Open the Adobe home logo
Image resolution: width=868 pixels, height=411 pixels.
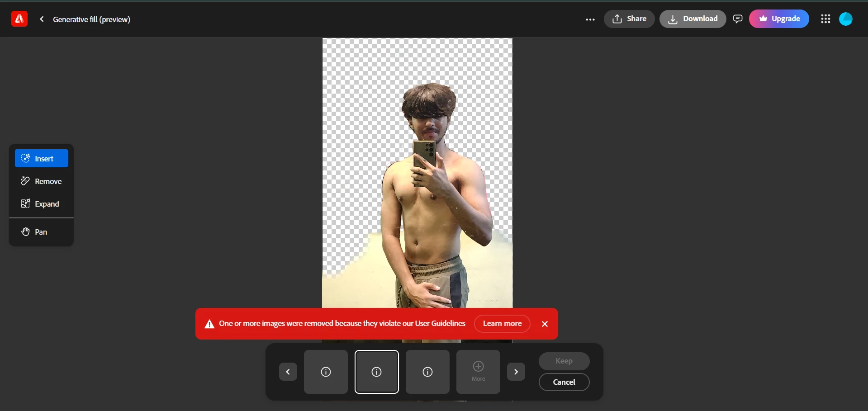[19, 19]
